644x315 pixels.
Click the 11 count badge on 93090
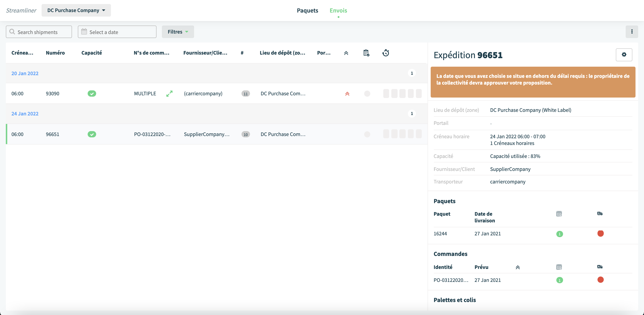pyautogui.click(x=246, y=94)
